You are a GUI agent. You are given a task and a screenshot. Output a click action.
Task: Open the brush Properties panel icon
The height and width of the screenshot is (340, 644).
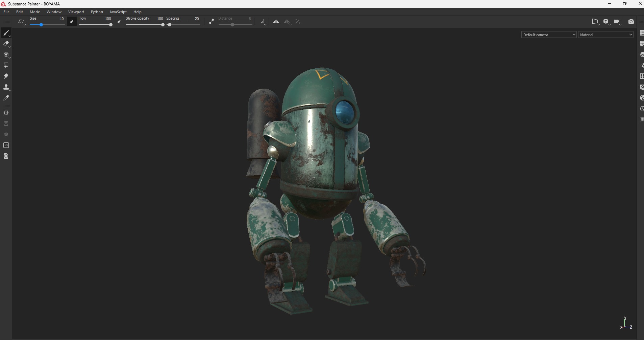pyautogui.click(x=641, y=65)
